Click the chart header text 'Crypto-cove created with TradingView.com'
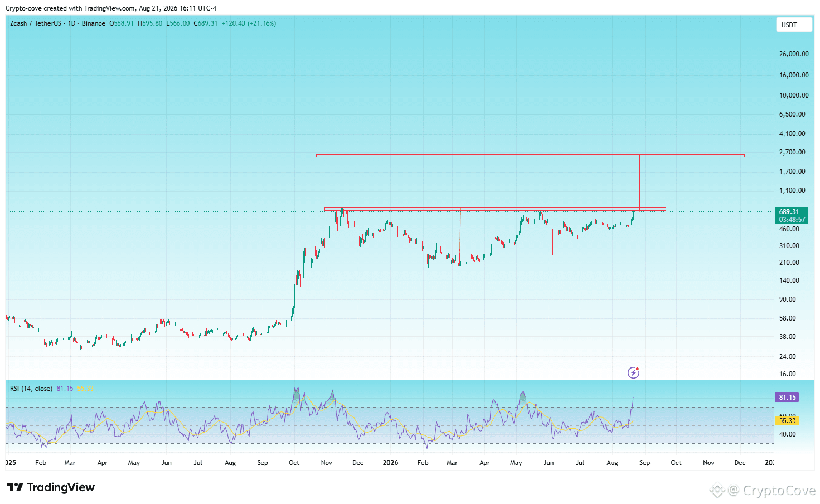Image resolution: width=820 pixels, height=504 pixels. click(x=70, y=8)
